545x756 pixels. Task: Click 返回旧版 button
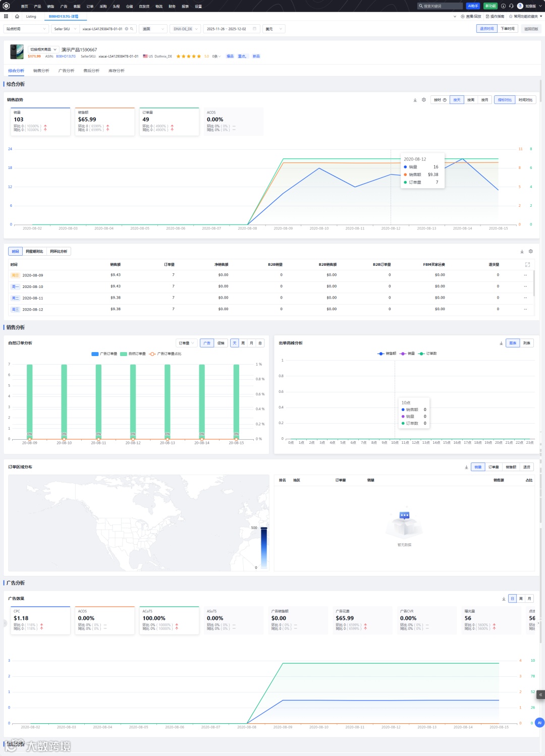531,29
